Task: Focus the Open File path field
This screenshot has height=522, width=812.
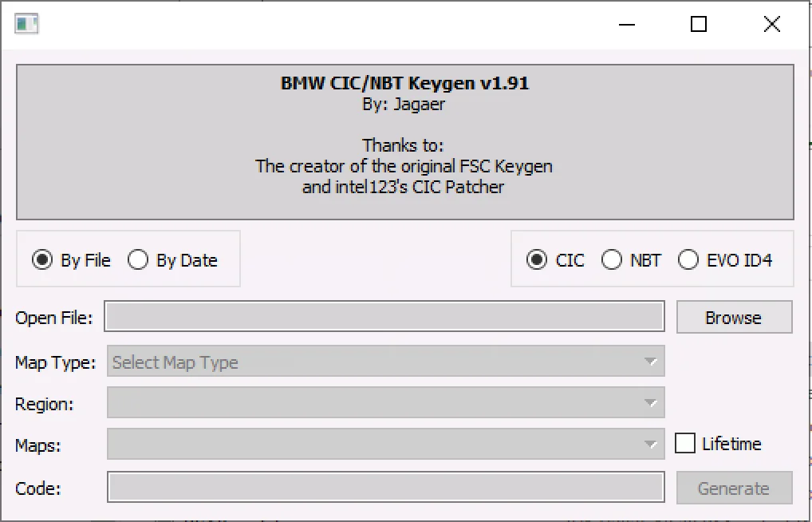Action: point(384,318)
